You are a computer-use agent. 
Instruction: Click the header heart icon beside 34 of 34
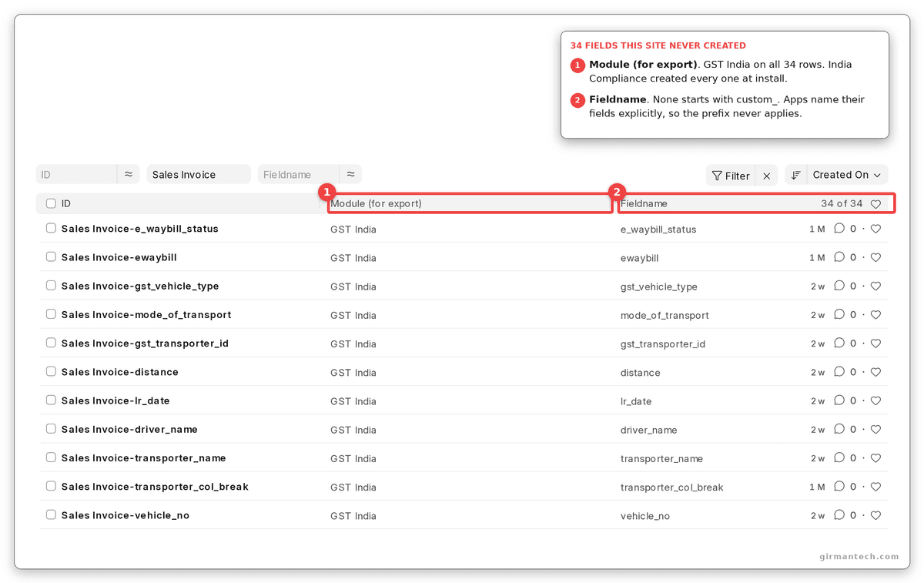(875, 204)
